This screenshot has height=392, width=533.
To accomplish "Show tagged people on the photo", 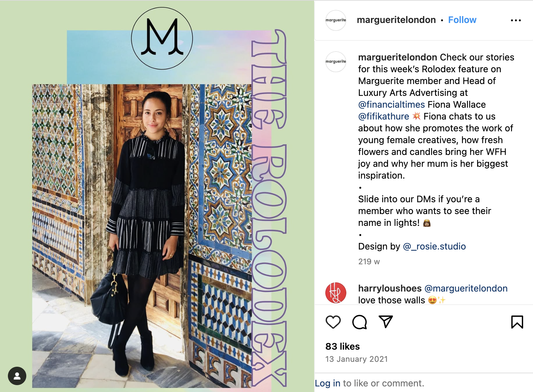I will [17, 376].
